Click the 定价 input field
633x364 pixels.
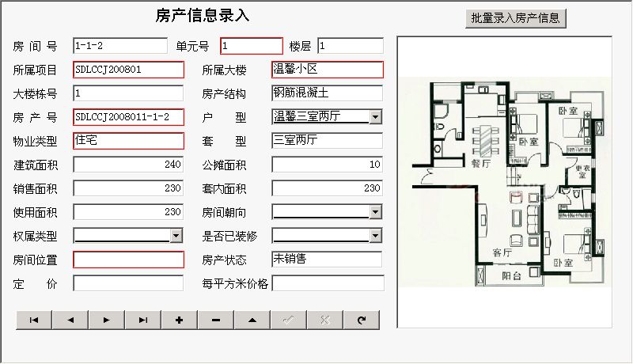tap(128, 283)
